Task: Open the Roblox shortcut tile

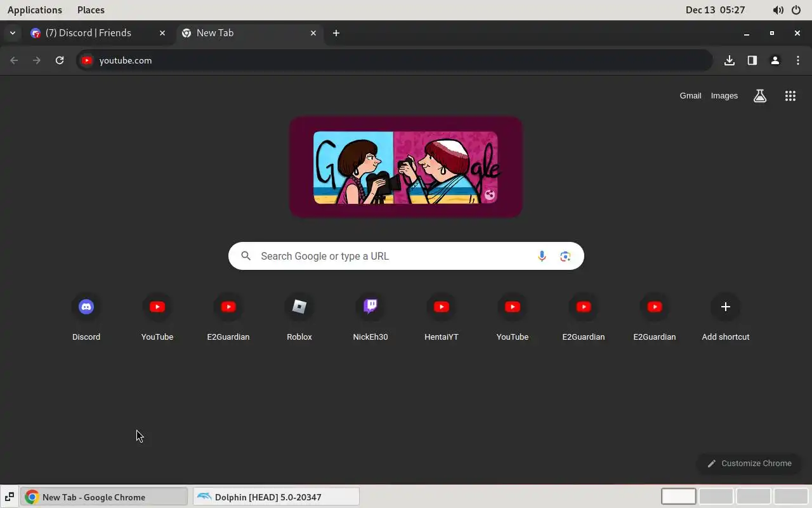Action: pos(299,317)
